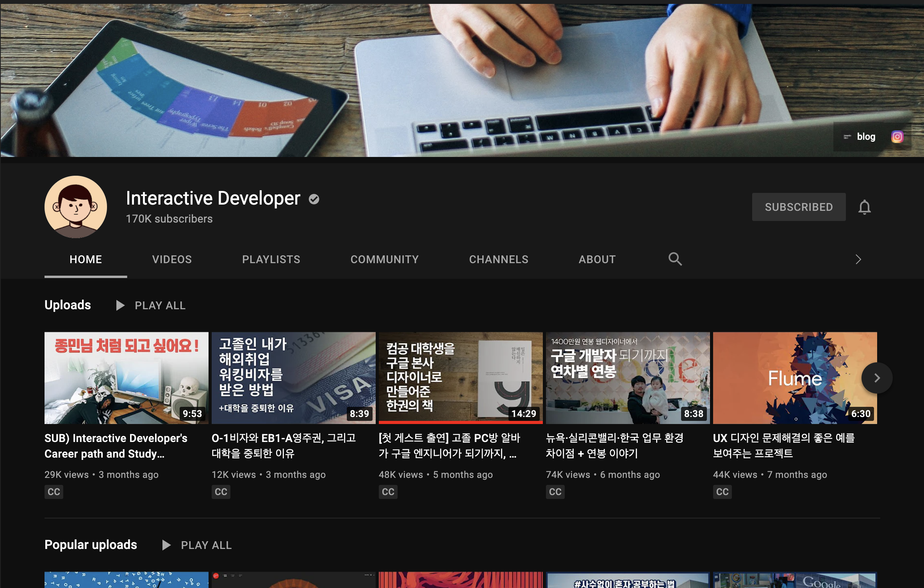Advance the Uploads carousel with the round arrow
The height and width of the screenshot is (588, 924).
point(877,378)
